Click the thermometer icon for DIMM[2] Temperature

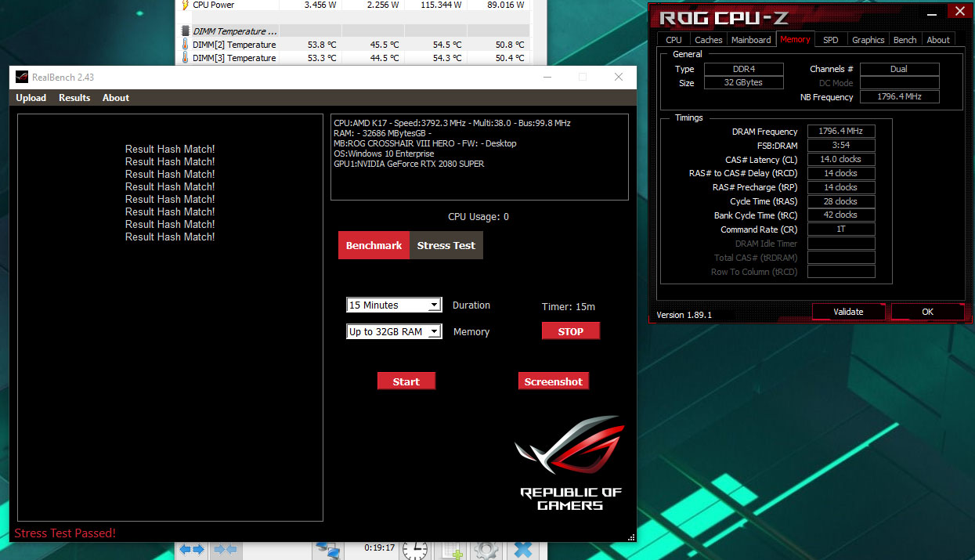pos(186,45)
